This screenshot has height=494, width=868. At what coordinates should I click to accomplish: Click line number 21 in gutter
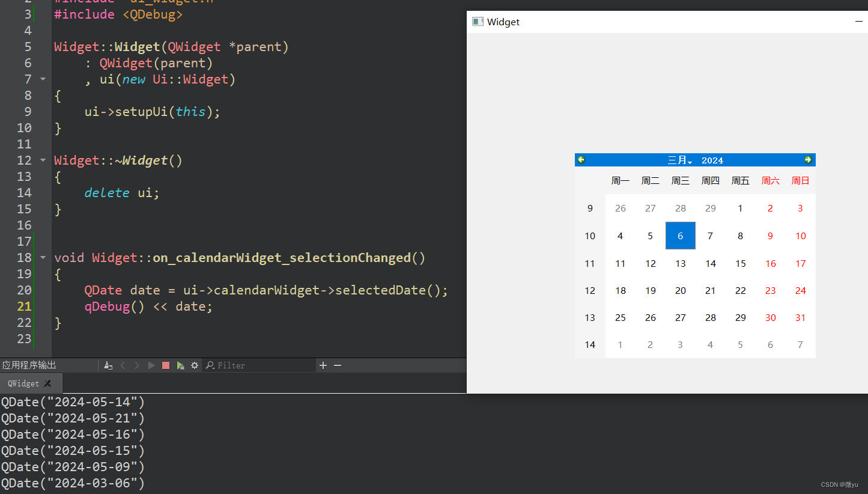[x=24, y=306]
